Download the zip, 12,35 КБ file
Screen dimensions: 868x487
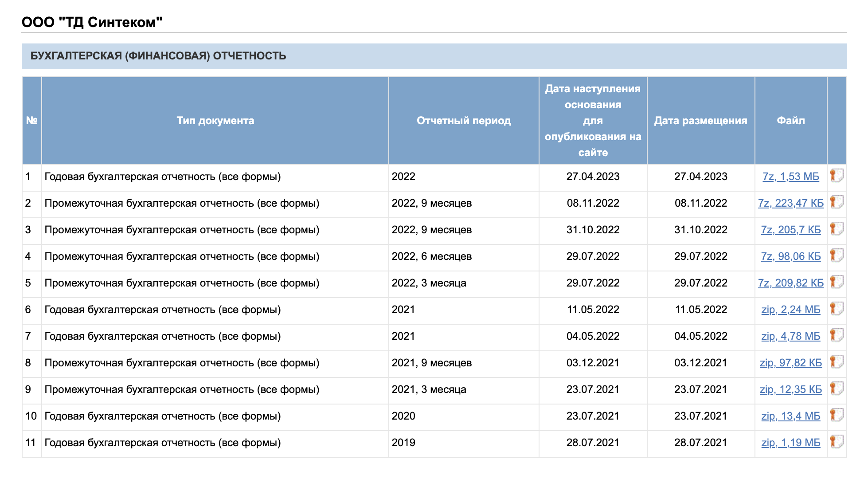pos(791,389)
